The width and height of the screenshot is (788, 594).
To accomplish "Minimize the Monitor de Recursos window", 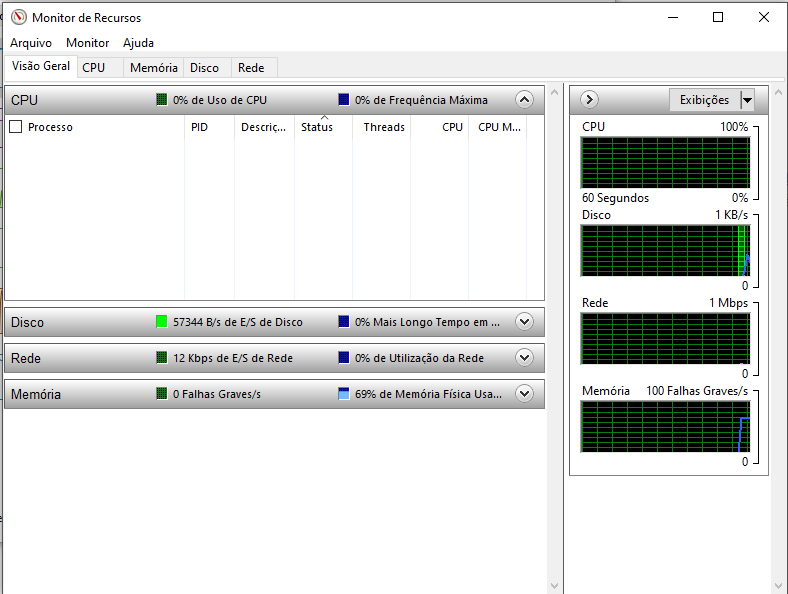I will click(673, 18).
